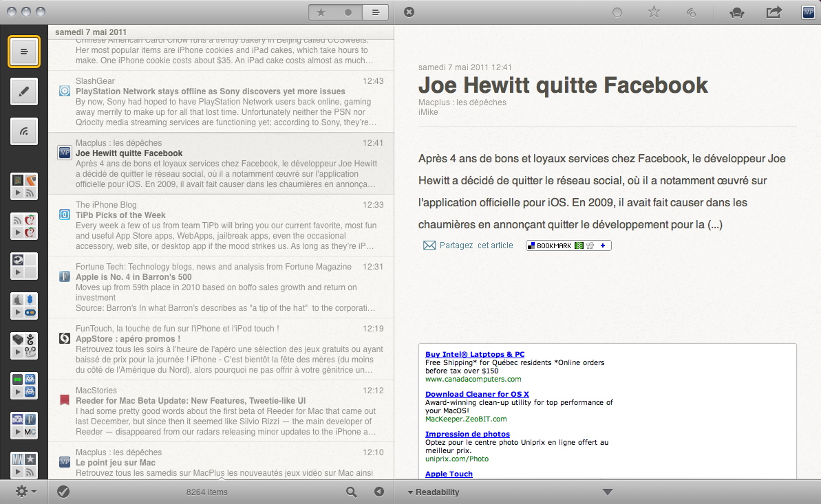
Task: Select the Joe Hewitt quitte Facebook list item
Action: [x=221, y=163]
